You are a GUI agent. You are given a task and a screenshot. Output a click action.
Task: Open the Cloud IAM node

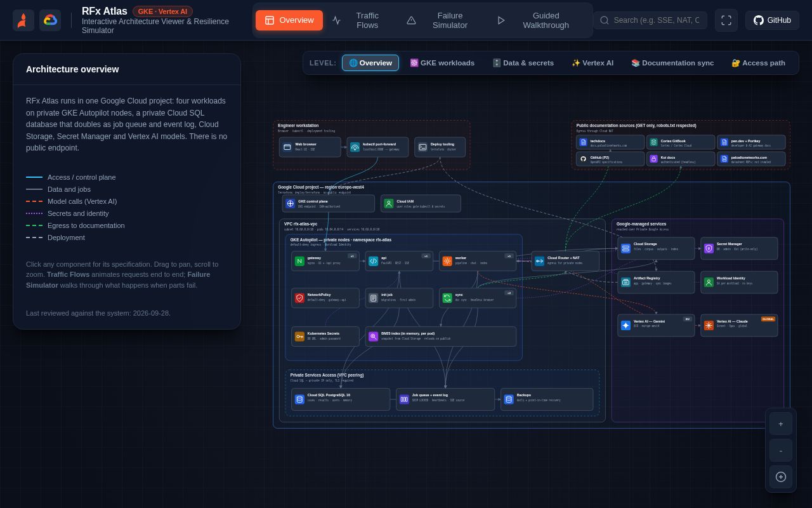pos(421,204)
